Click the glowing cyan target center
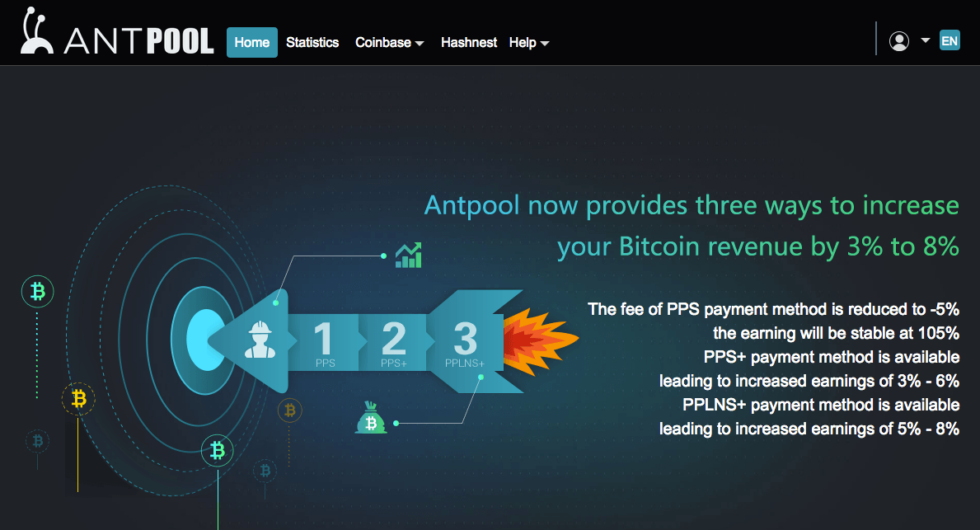 (x=204, y=340)
